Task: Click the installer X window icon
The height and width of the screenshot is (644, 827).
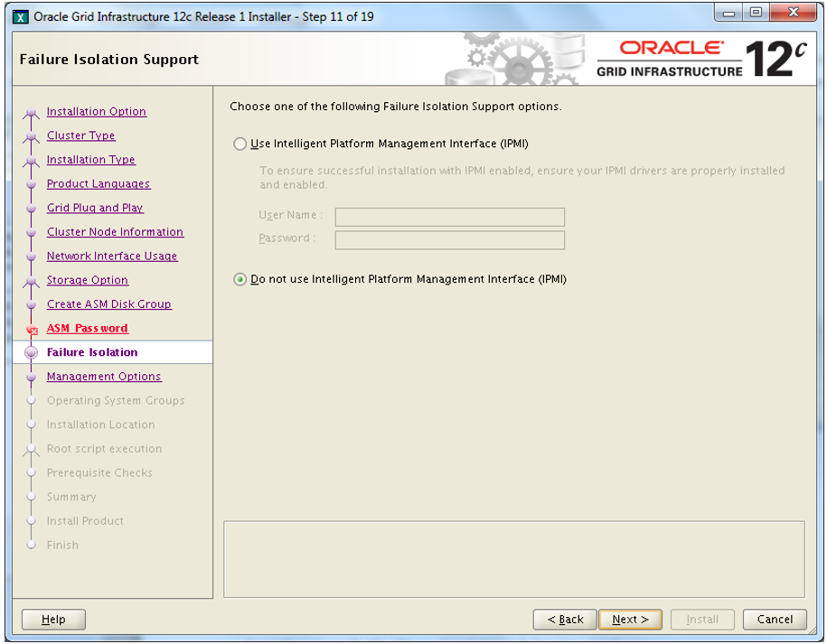Action: pyautogui.click(x=21, y=17)
